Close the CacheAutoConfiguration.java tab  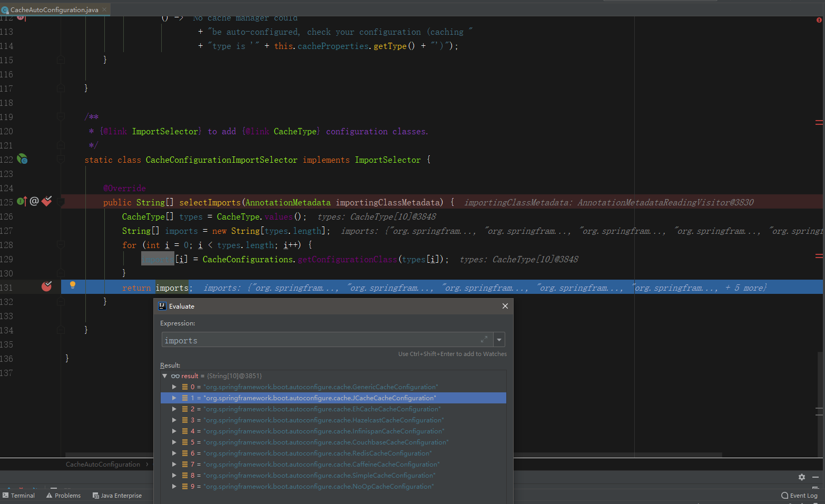pos(104,9)
